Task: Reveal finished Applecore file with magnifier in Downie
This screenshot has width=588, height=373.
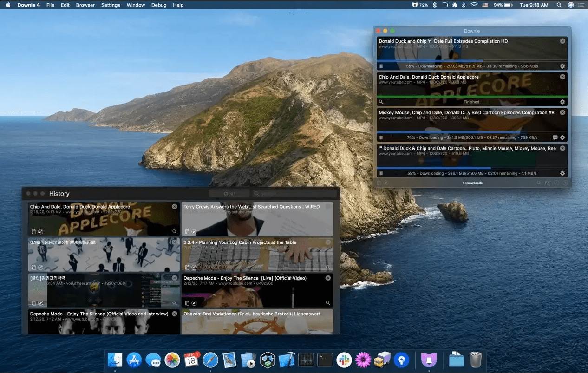Action: [x=381, y=102]
